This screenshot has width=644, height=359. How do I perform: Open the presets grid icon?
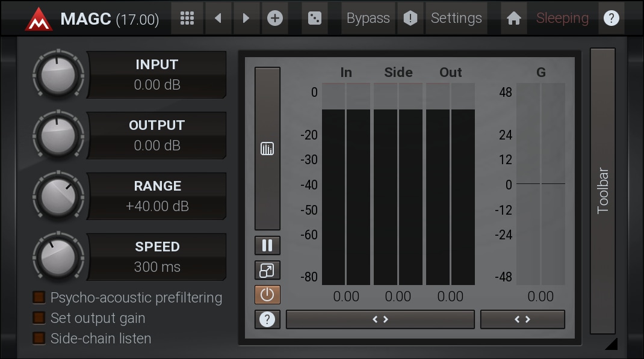pyautogui.click(x=187, y=18)
